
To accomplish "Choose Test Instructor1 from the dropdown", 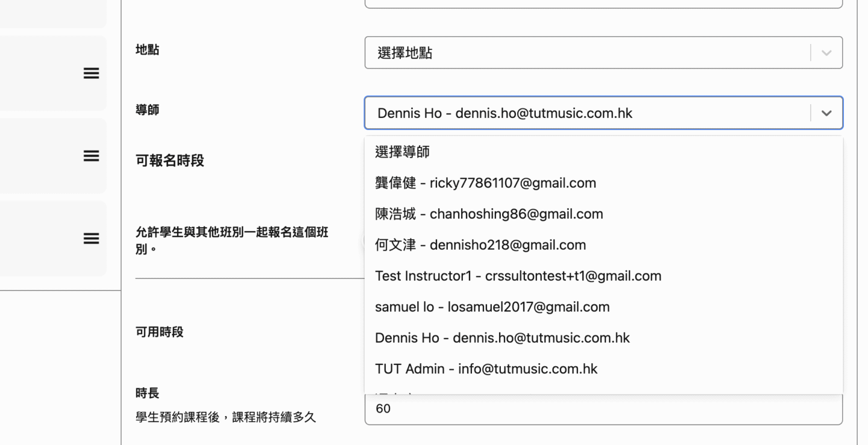I will 518,276.
